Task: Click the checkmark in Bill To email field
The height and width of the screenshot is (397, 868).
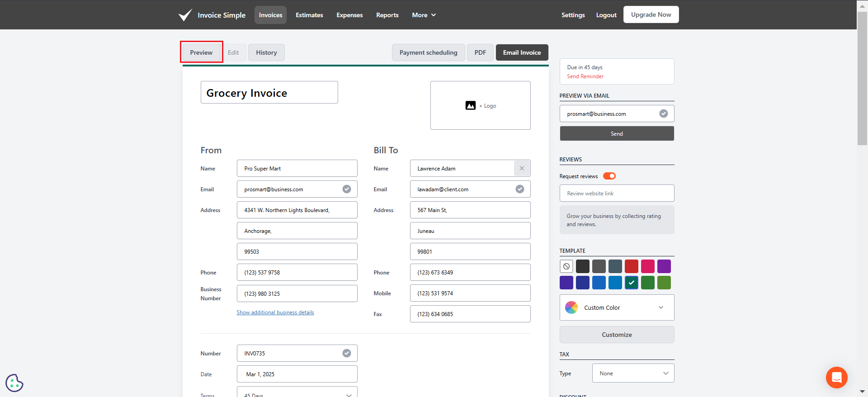Action: pos(520,189)
